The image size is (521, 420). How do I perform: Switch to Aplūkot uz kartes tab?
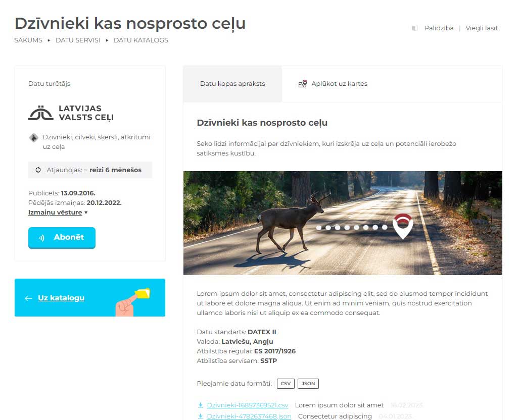click(333, 84)
